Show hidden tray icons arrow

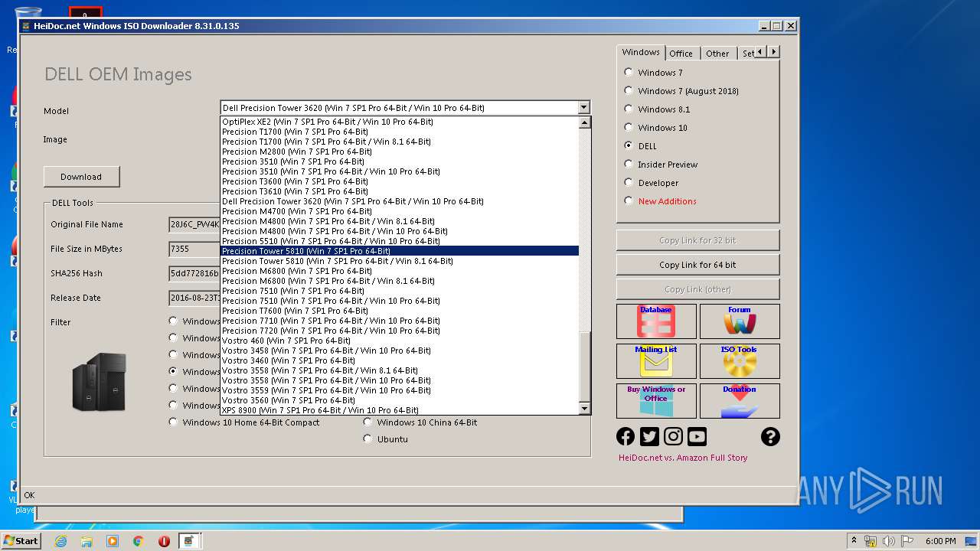(x=854, y=541)
